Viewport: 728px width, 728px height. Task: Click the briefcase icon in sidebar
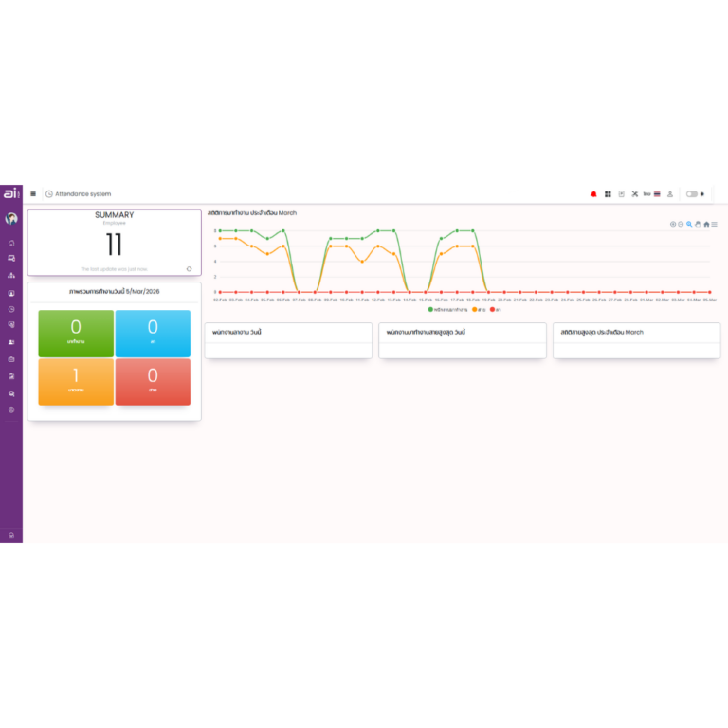pos(11,359)
